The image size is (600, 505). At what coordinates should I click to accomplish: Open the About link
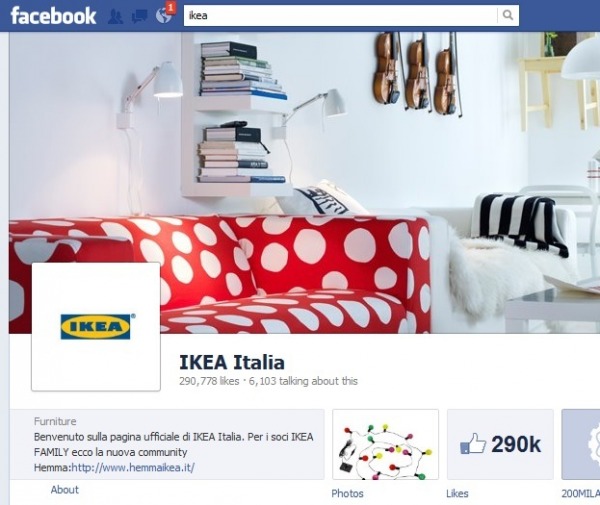65,490
